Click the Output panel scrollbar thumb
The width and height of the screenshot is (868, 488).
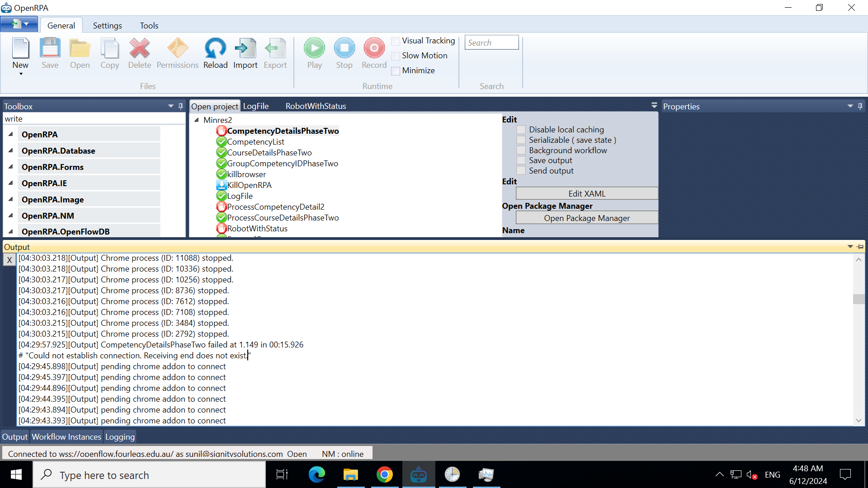tap(859, 299)
